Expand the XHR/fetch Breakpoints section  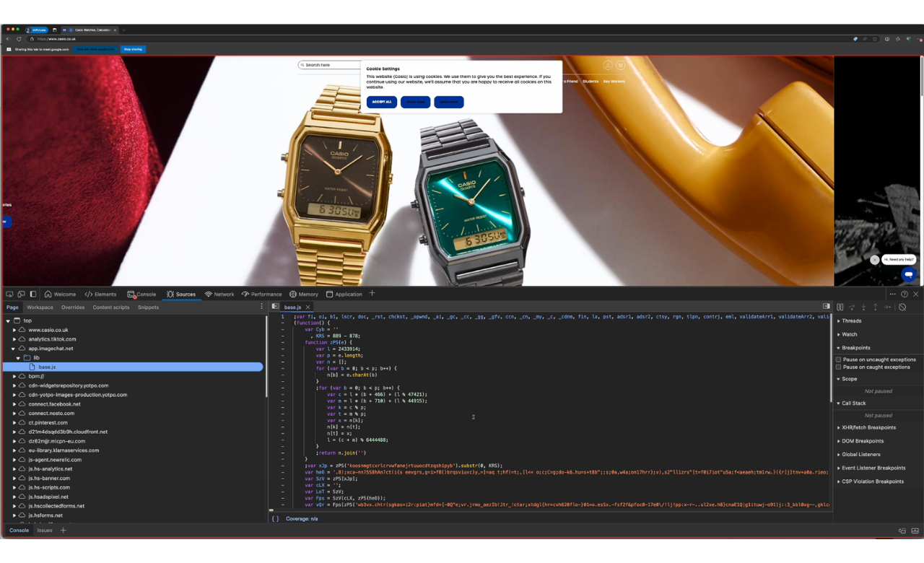868,427
